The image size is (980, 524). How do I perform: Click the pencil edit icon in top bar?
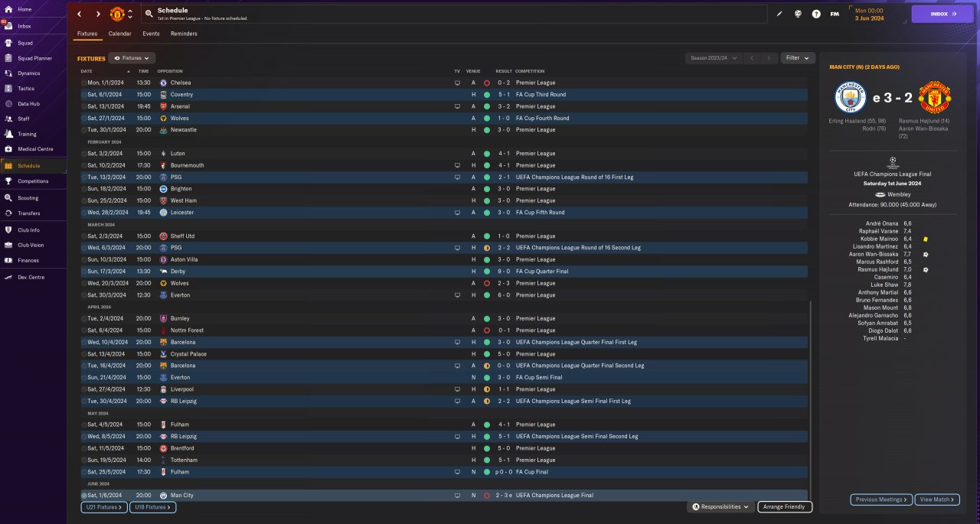click(x=779, y=14)
